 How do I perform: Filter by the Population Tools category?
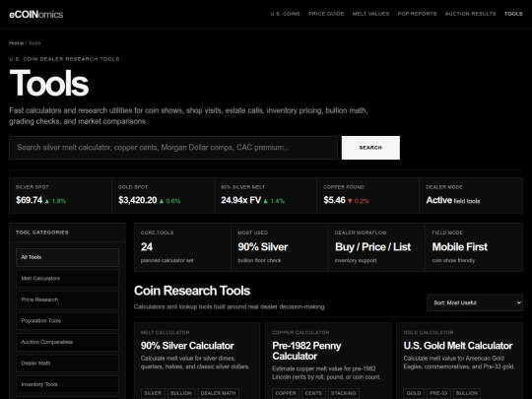tap(68, 320)
